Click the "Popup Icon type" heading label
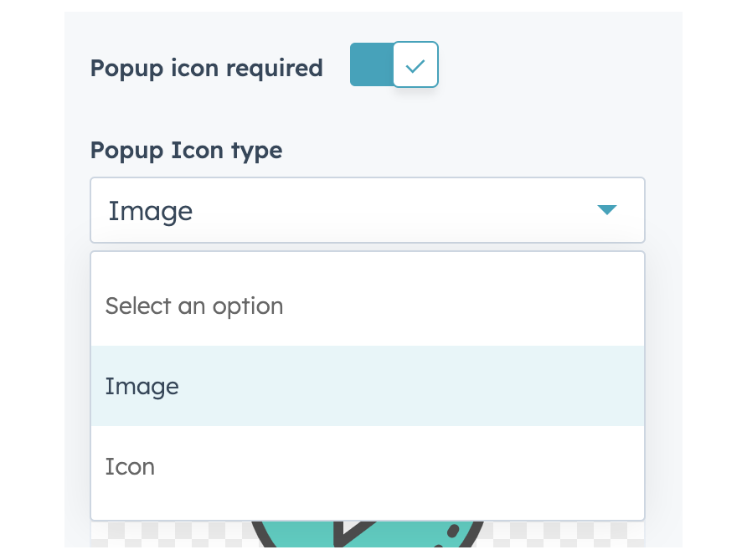747x560 pixels. click(x=186, y=151)
